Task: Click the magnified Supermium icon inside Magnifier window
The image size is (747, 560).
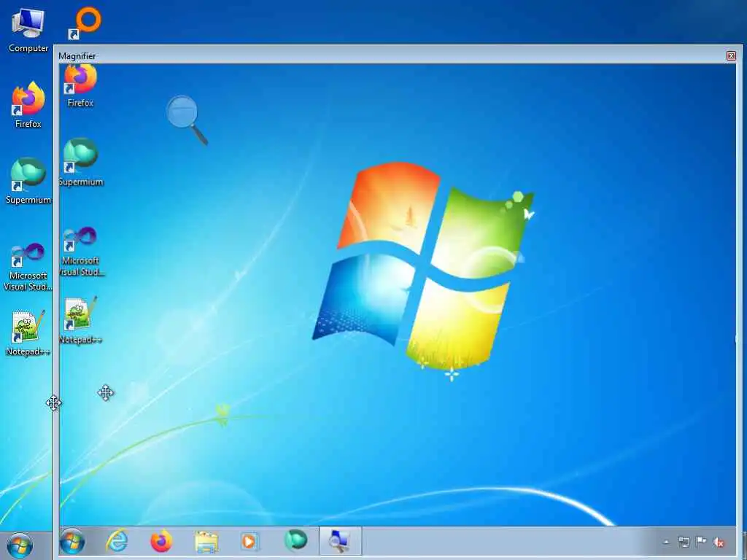Action: (x=80, y=162)
